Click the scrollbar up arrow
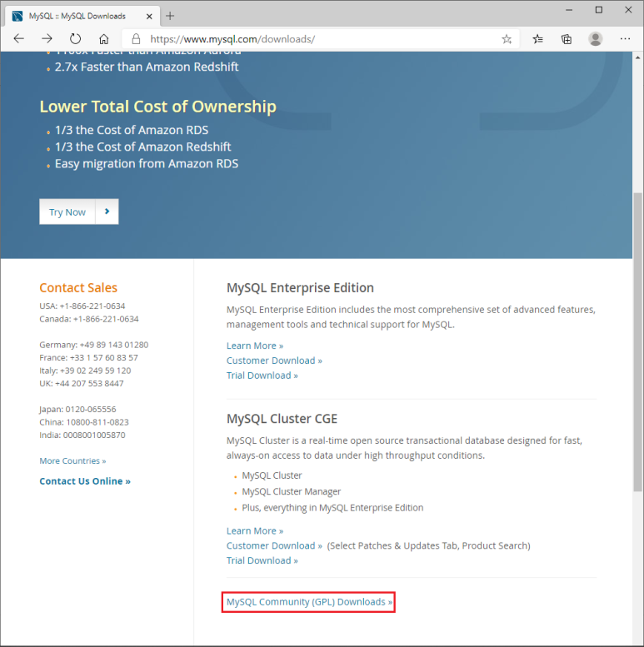This screenshot has height=647, width=644. 638,57
